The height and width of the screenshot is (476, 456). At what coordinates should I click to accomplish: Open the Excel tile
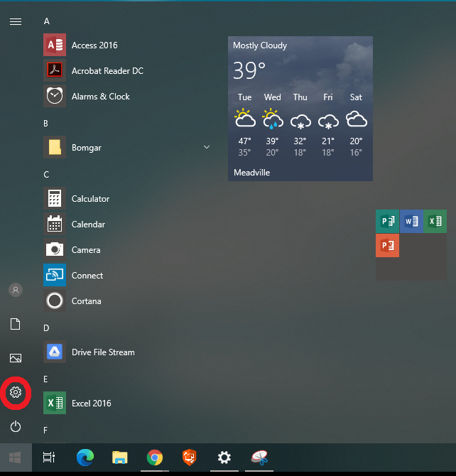(435, 221)
